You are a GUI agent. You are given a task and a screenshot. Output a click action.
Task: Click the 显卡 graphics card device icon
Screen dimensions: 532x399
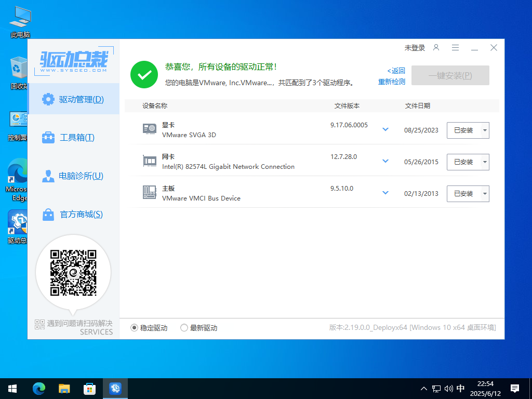(150, 129)
